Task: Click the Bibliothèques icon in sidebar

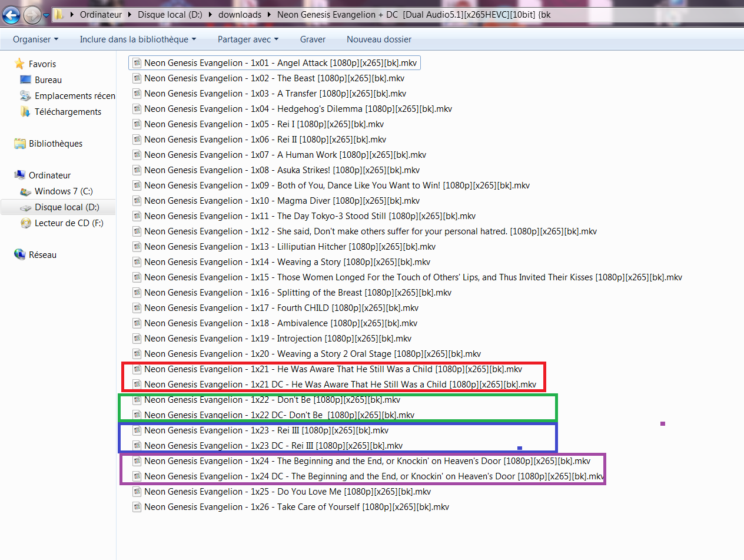Action: click(19, 143)
